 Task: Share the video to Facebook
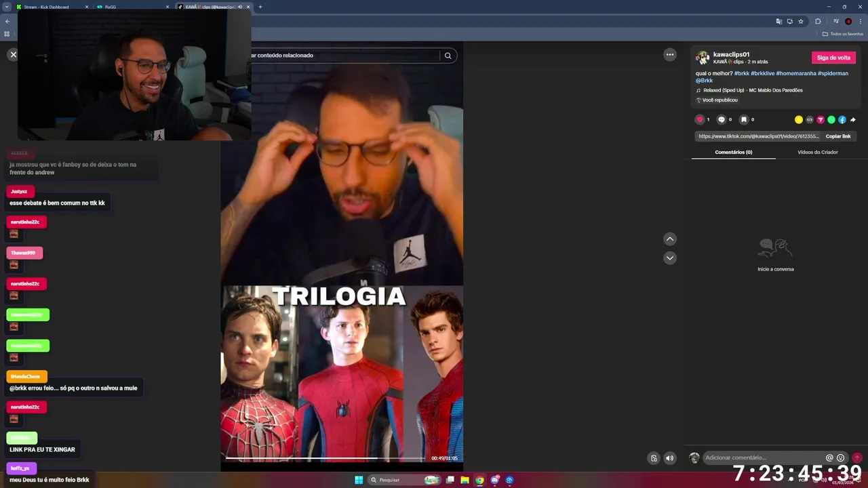[x=842, y=119]
